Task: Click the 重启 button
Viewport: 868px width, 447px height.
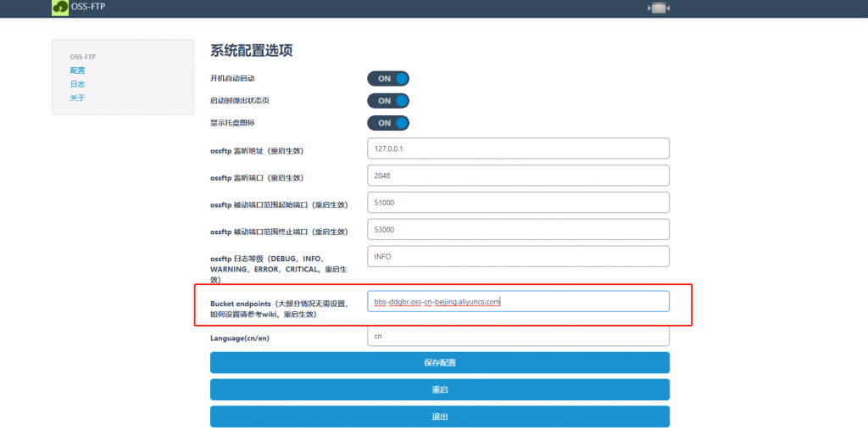Action: pos(440,390)
